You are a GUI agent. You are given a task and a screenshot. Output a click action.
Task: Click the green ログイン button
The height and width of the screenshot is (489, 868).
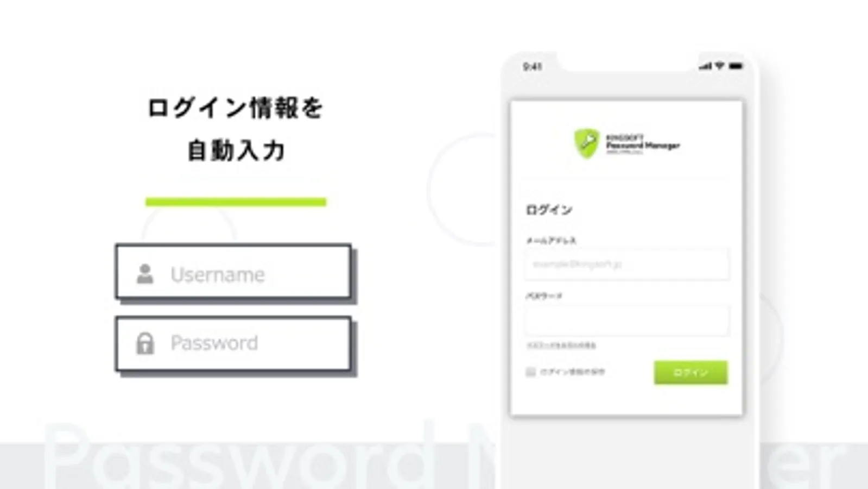pos(690,373)
